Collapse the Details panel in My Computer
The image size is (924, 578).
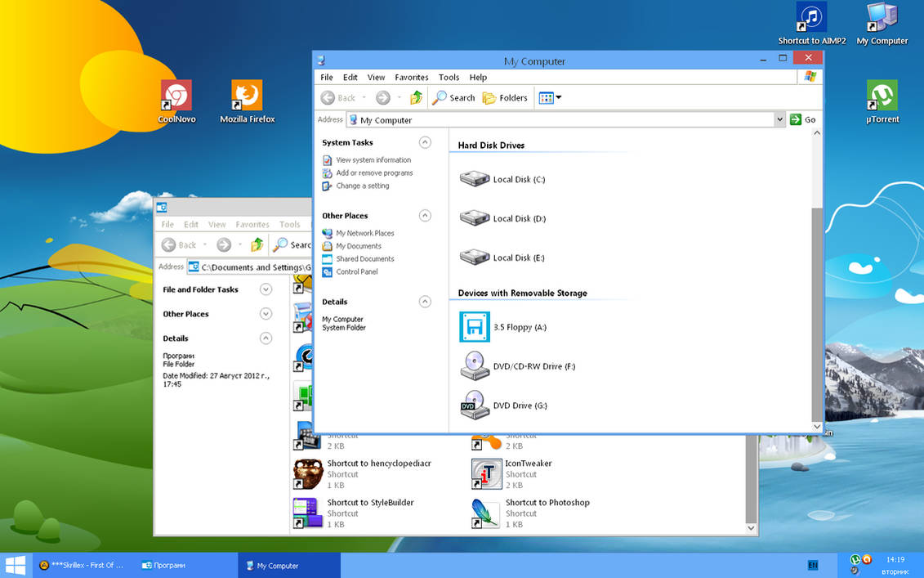tap(425, 302)
